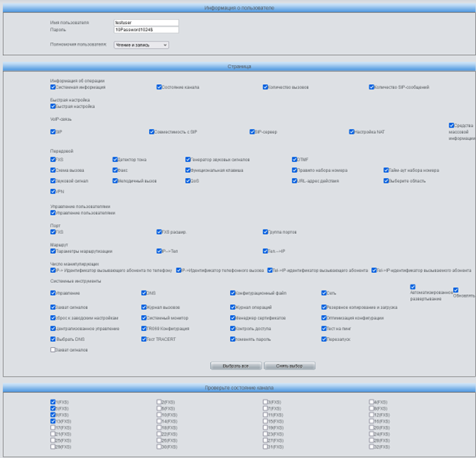
Task: Toggle 'Схема вызова' checkbox
Action: pos(53,170)
